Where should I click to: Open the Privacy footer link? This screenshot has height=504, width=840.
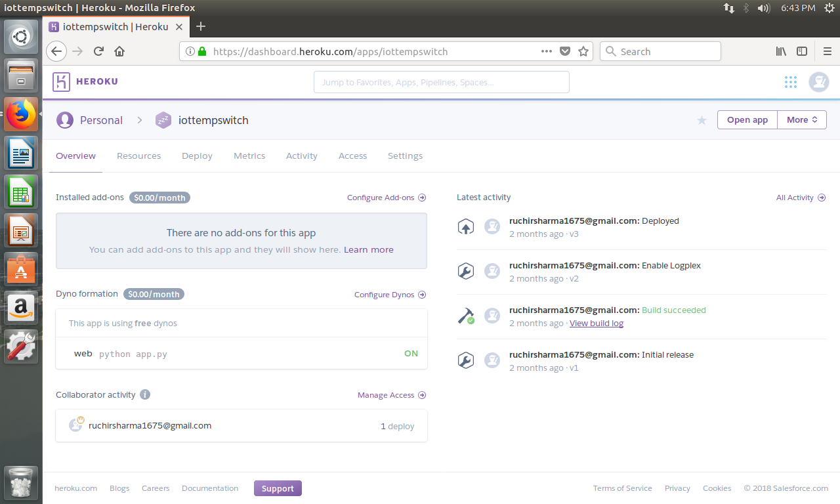[x=677, y=488]
